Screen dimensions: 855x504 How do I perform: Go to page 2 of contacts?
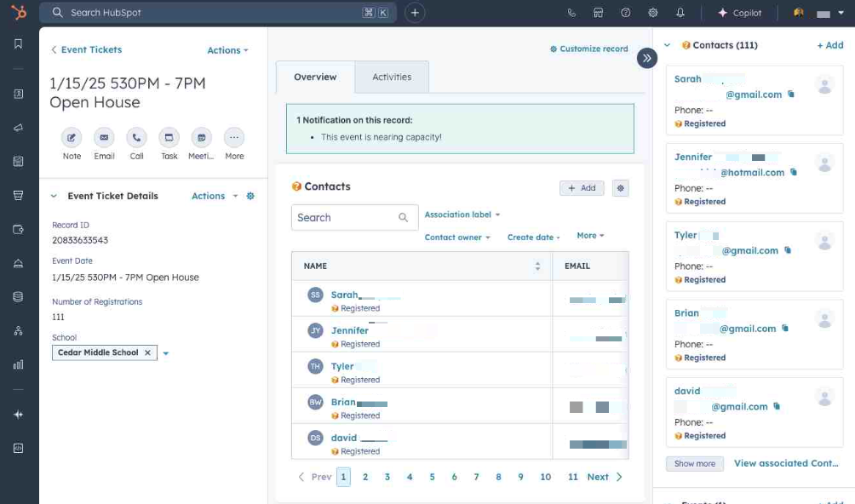[365, 477]
